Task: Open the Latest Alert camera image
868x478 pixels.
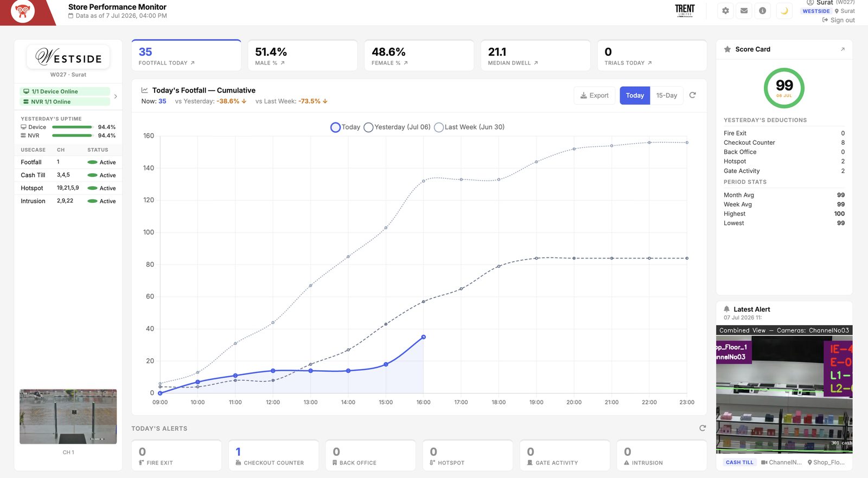Action: click(x=784, y=390)
